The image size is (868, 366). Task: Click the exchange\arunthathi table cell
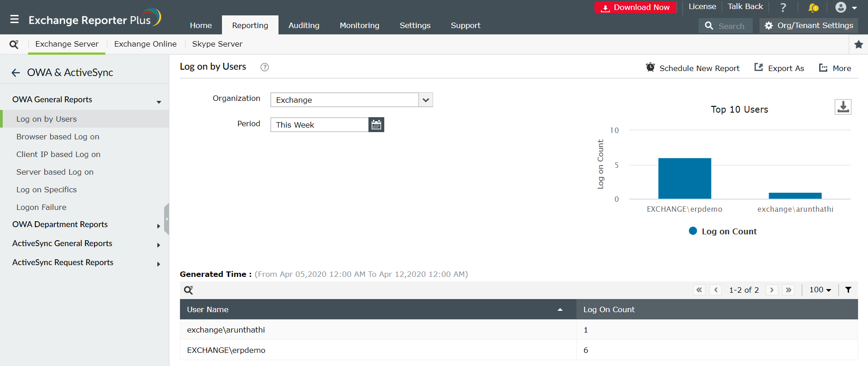pyautogui.click(x=378, y=330)
